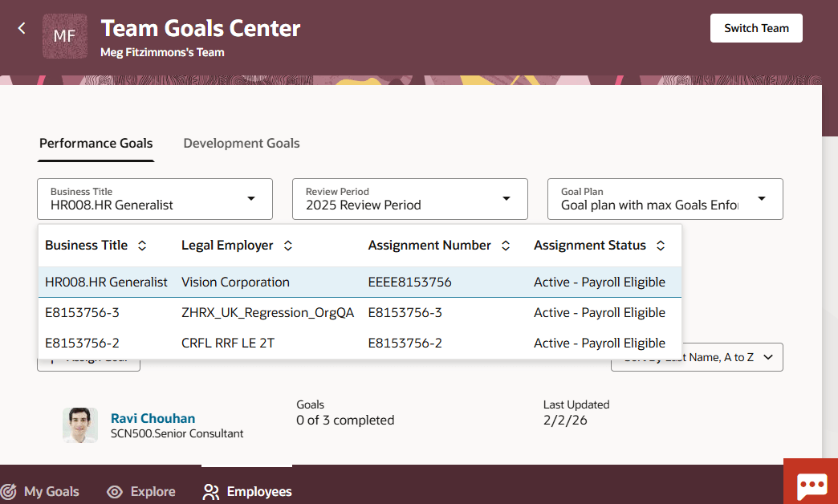
Task: Click Ravi Chouhan's profile photo thumbnail
Action: pyautogui.click(x=80, y=425)
